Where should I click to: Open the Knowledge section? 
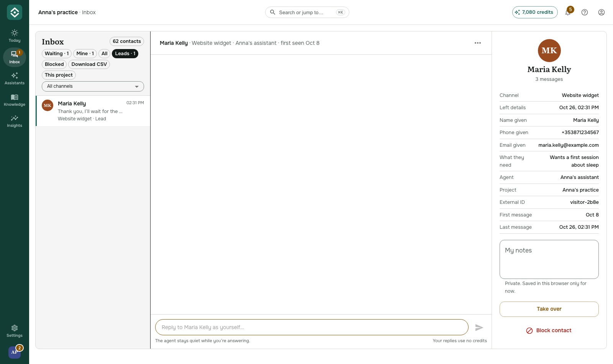[15, 100]
